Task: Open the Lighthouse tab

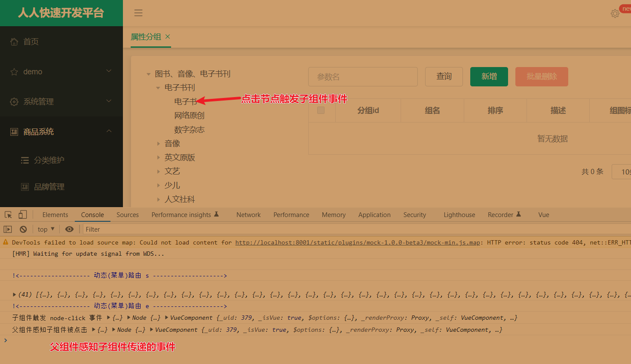Action: click(x=459, y=215)
